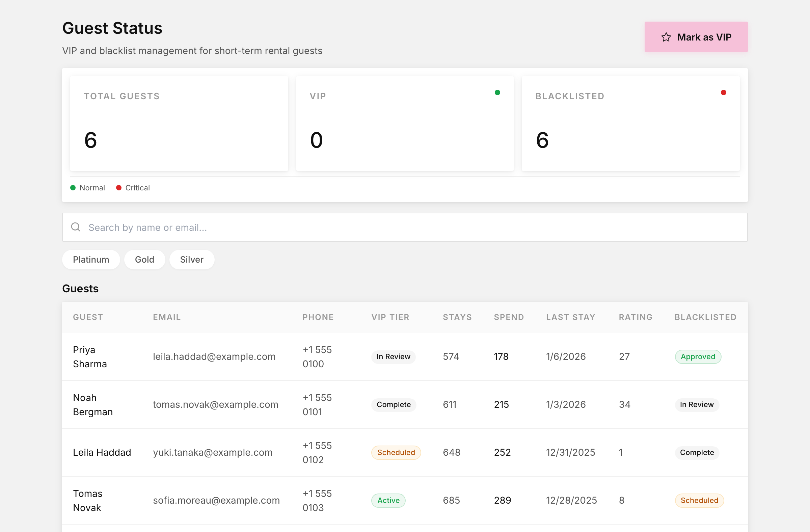The image size is (810, 532).
Task: Click last stay date 1/6/2026
Action: 566,357
